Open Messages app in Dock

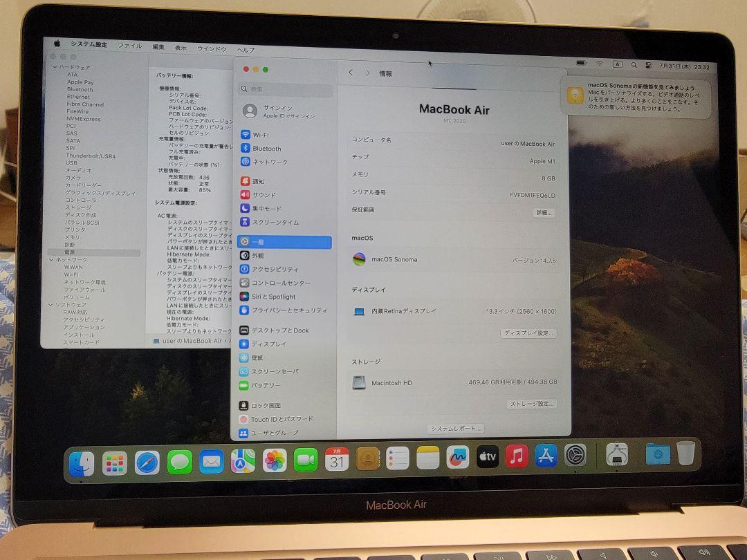[x=180, y=463]
